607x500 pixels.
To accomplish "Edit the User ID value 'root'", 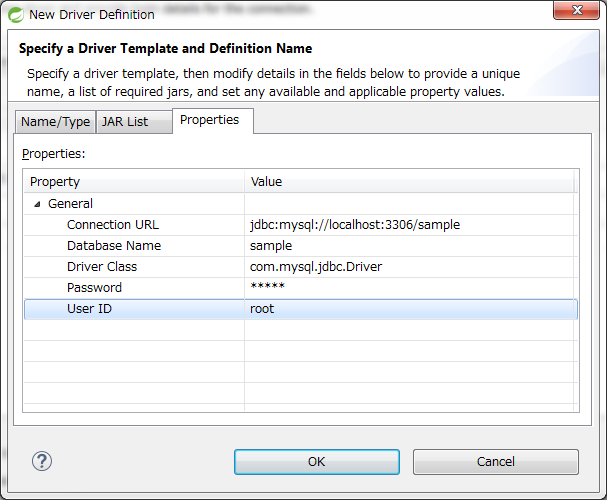I will 262,309.
